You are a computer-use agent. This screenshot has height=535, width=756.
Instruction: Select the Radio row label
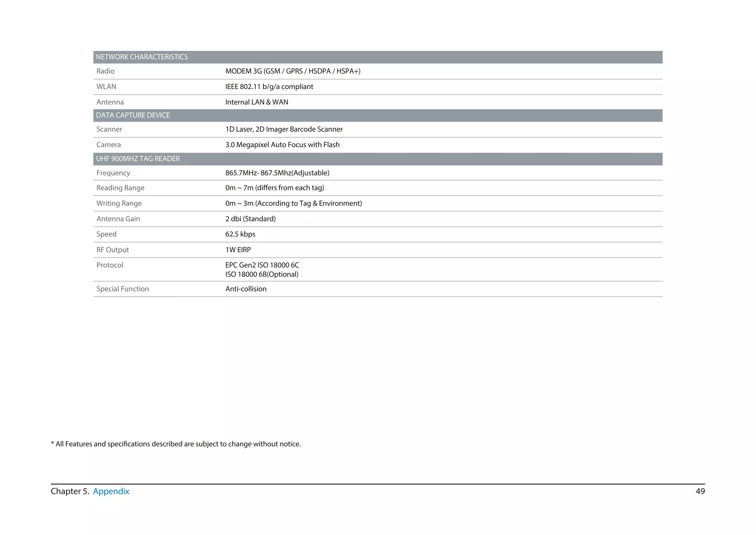point(105,71)
